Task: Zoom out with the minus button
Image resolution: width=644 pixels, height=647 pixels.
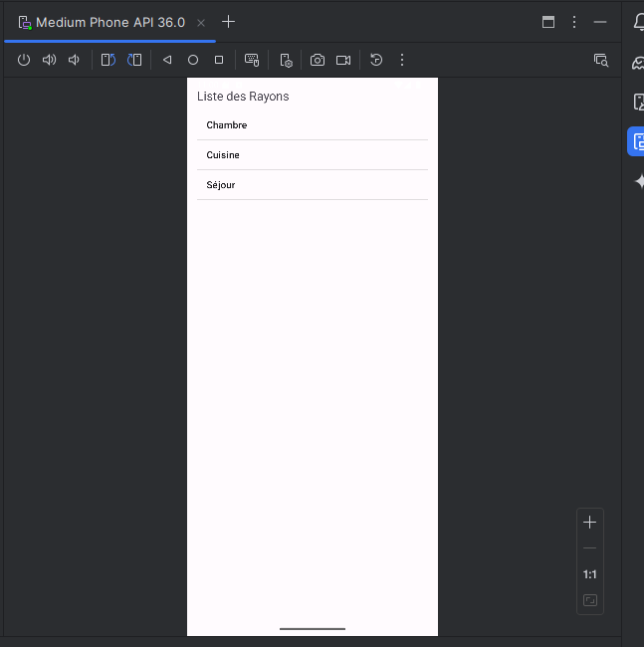Action: point(590,548)
